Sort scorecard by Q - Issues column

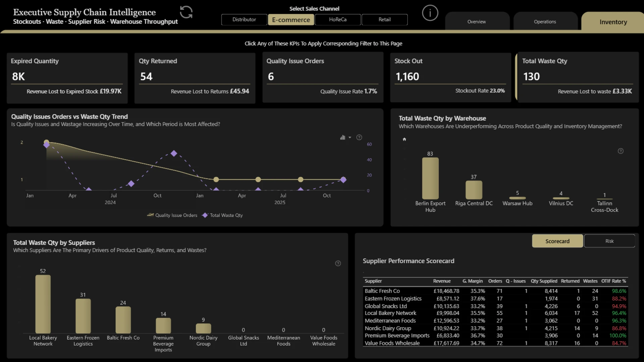pyautogui.click(x=516, y=281)
